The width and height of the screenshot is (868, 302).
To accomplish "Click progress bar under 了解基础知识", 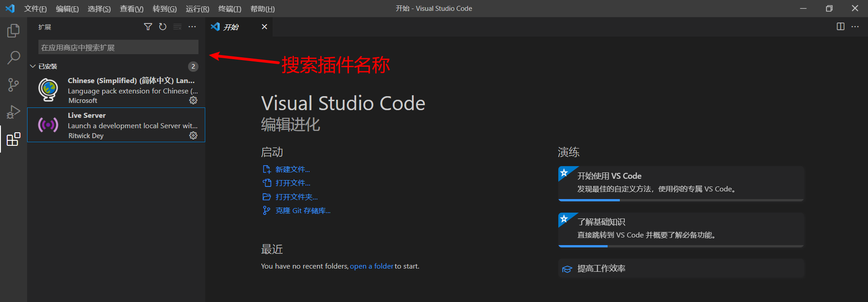I will point(681,246).
